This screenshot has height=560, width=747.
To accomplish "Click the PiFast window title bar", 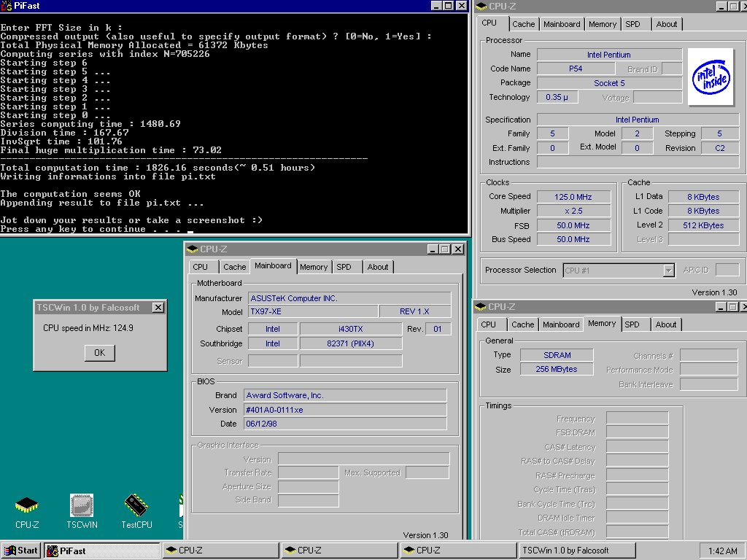I will pyautogui.click(x=214, y=6).
